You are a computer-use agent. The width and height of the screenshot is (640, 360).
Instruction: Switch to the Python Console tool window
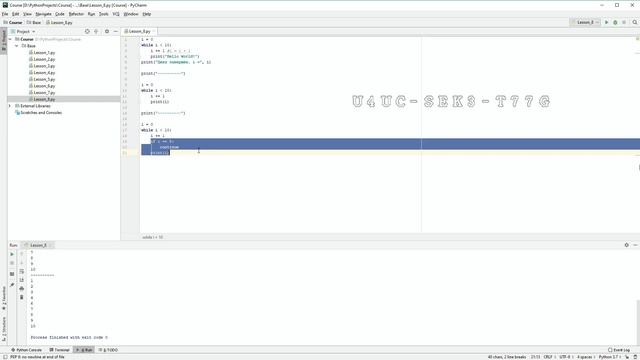point(27,350)
